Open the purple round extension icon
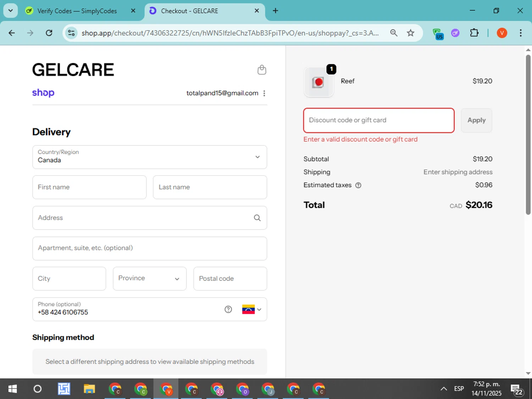532x399 pixels. (455, 33)
